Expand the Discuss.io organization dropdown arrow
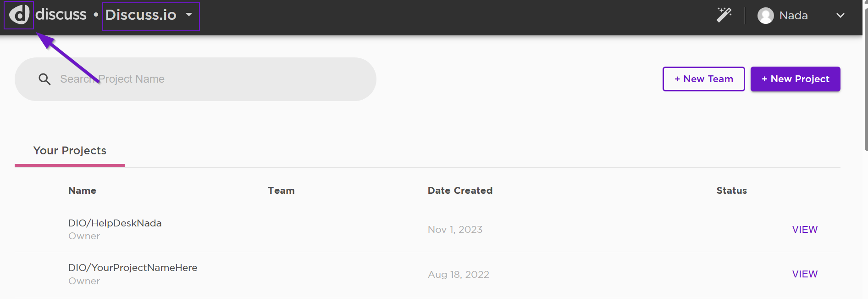 [x=189, y=15]
